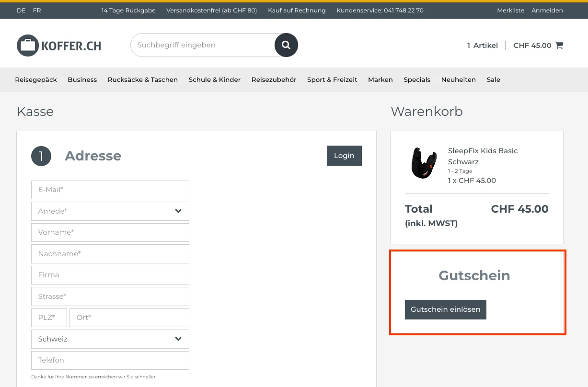Open the Marken menu item
Viewport: 588px width, 387px height.
pyautogui.click(x=380, y=80)
